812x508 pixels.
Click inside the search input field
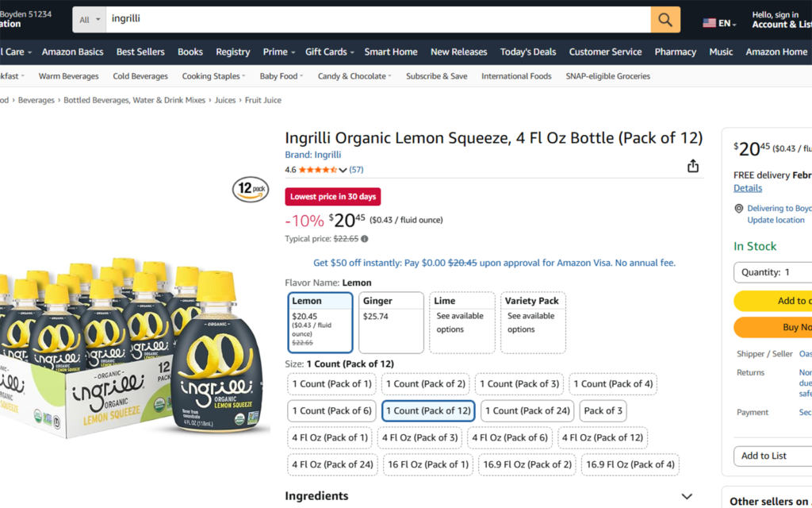tap(317, 18)
